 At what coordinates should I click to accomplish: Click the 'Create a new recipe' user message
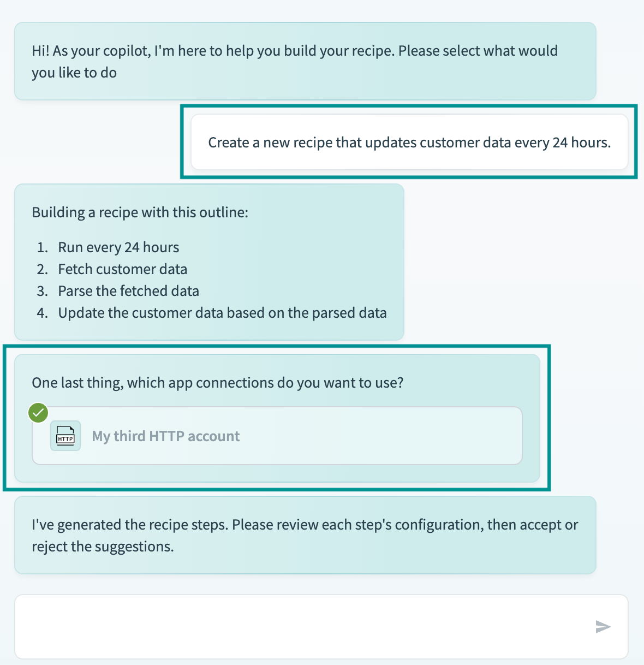point(409,143)
